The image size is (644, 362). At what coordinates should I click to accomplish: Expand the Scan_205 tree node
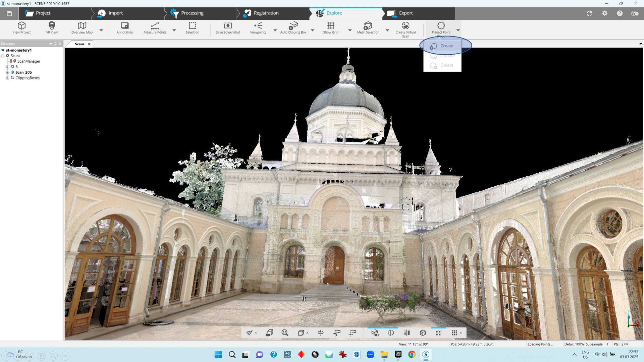coord(8,72)
